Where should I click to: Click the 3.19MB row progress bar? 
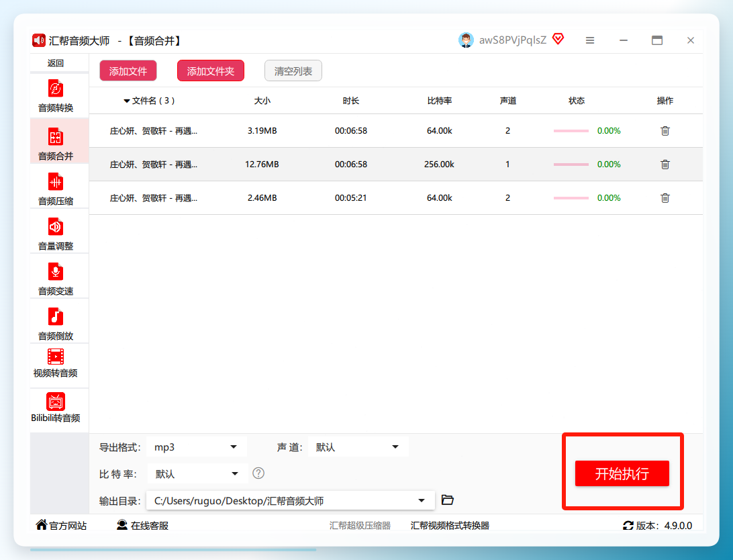tap(571, 131)
